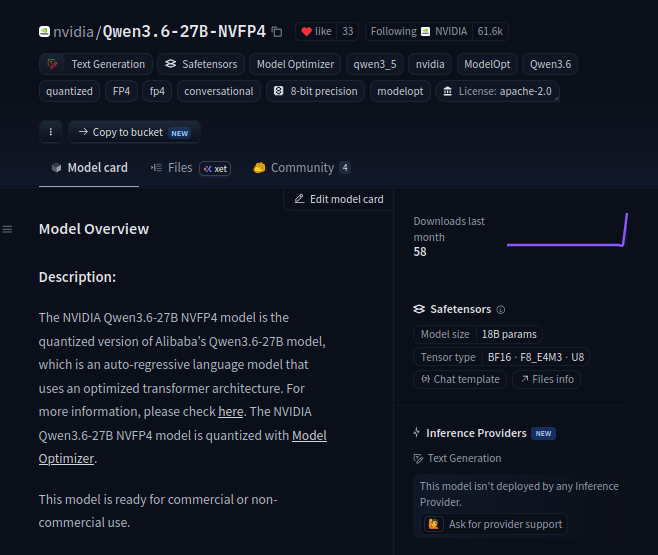Open the Files info link

coord(547,379)
